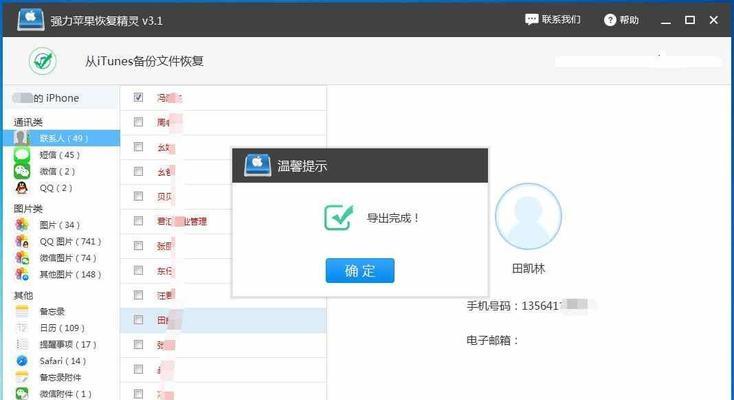Check the 周 contact checkbox

point(138,122)
